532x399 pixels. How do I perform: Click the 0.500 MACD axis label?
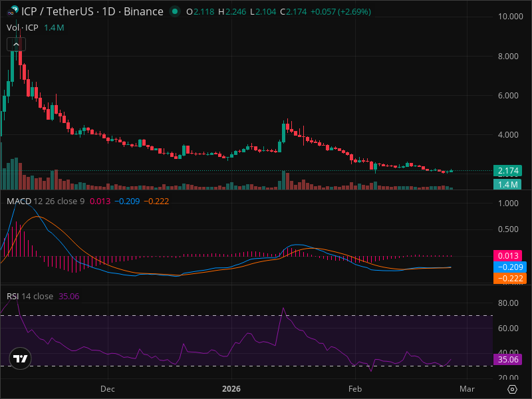(508, 229)
